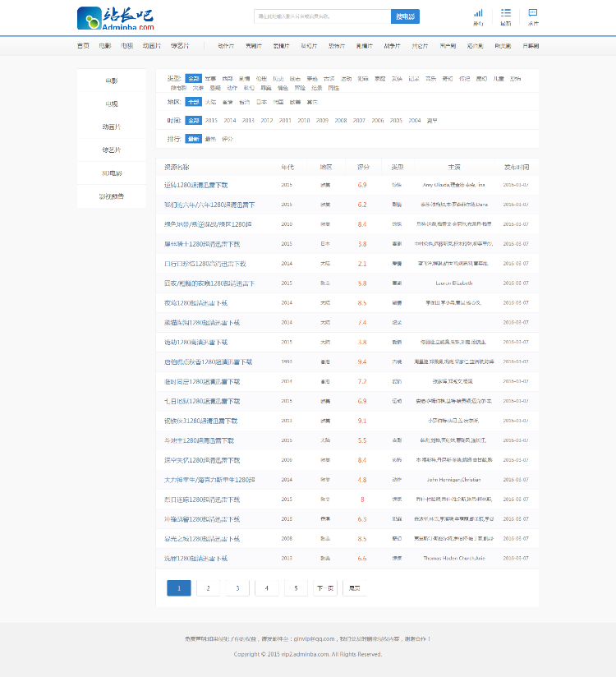Click the Adminba.com site logo
This screenshot has width=616, height=677.
115,18
